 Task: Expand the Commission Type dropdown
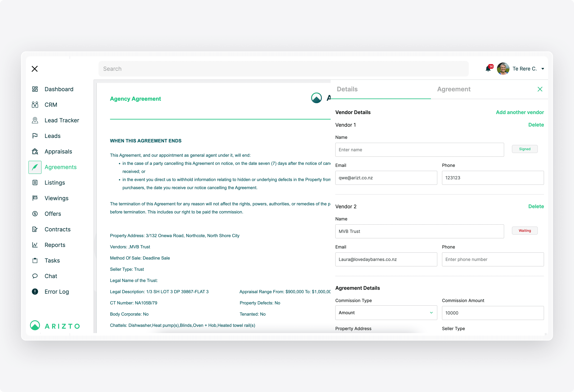click(x=386, y=313)
